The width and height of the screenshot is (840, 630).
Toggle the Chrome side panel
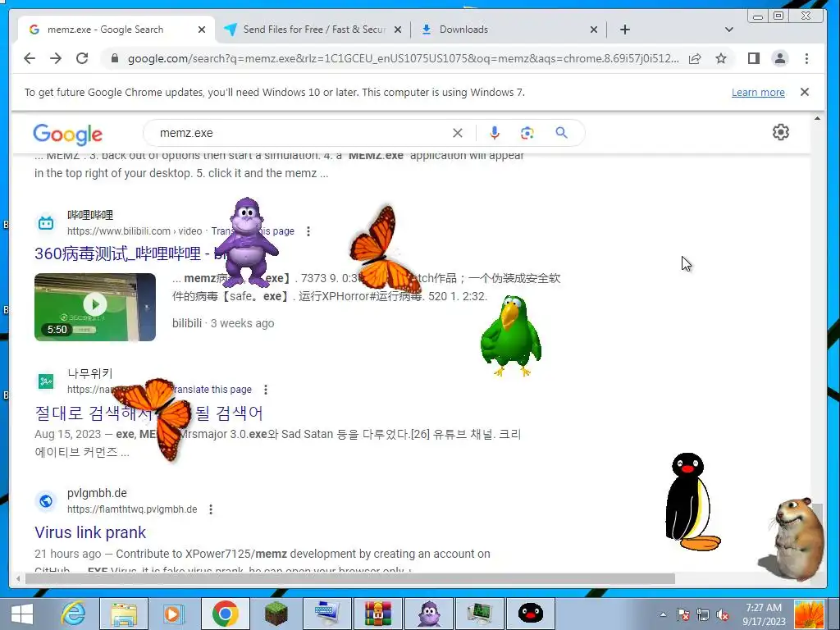pos(754,58)
